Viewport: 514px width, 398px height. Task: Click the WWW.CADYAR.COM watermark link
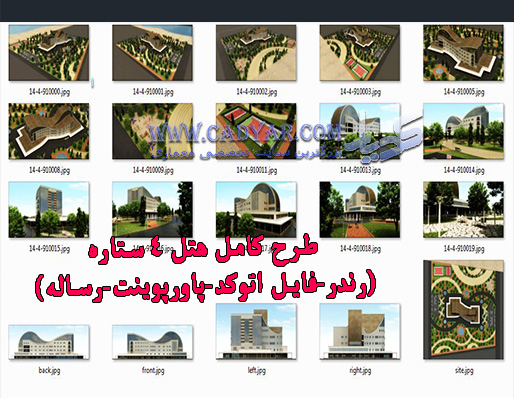tap(244, 132)
